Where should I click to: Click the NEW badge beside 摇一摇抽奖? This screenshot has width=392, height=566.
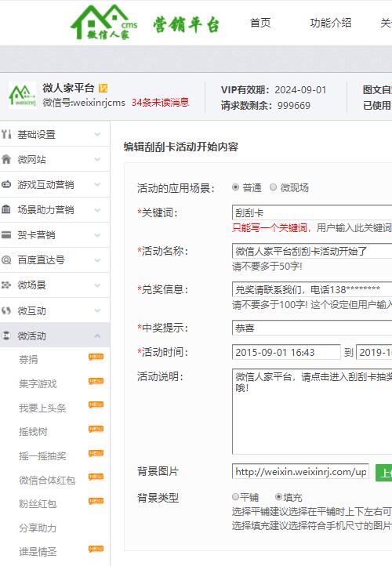96,453
